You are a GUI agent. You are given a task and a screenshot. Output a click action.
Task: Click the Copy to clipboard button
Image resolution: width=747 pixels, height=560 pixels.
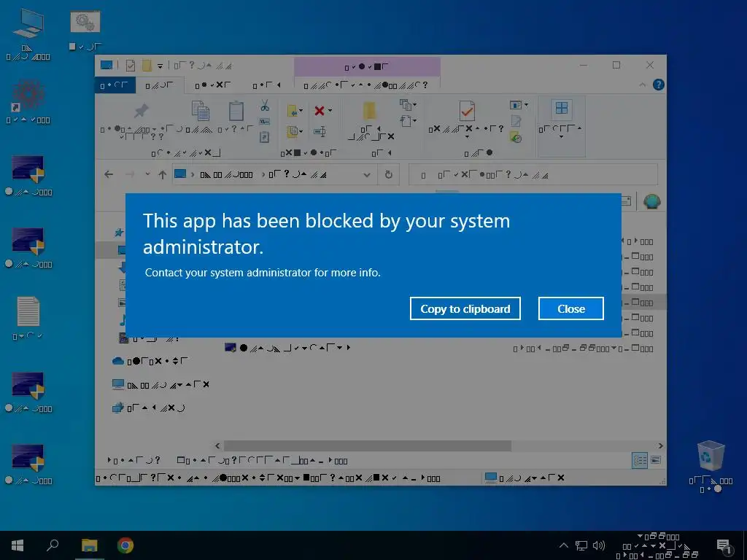tap(465, 308)
